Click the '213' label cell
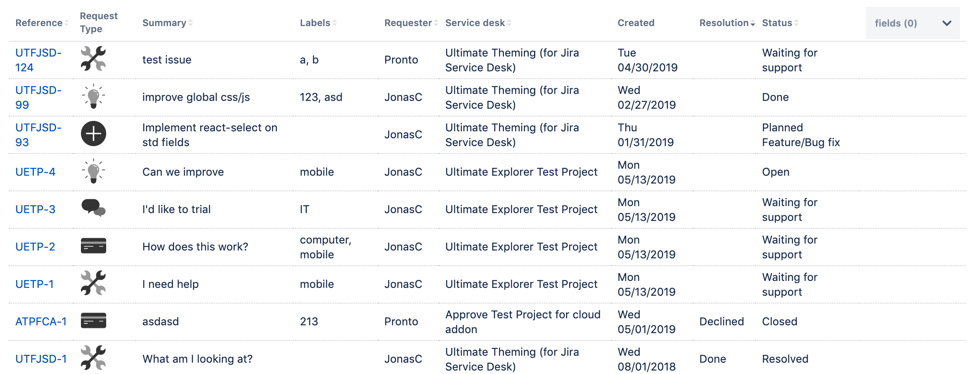 click(309, 321)
